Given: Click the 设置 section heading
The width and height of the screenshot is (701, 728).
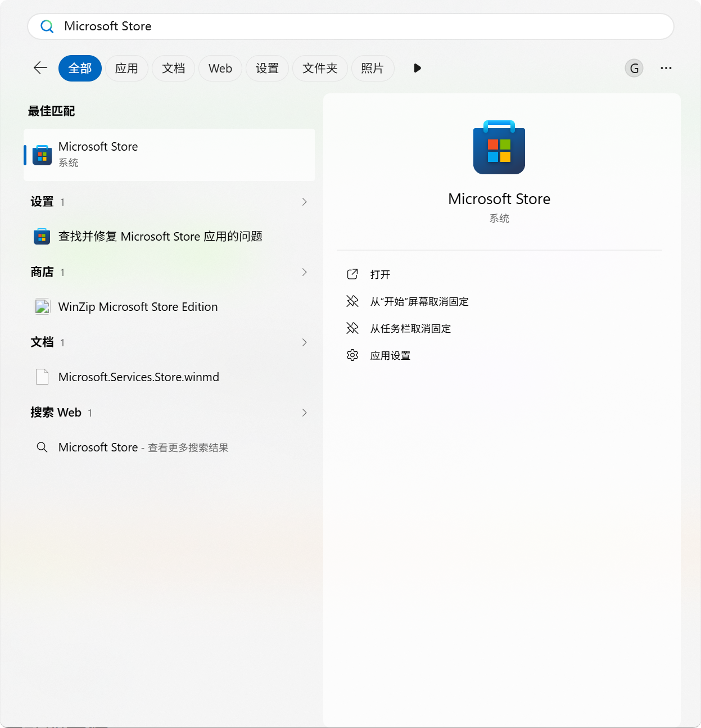Looking at the screenshot, I should point(42,202).
